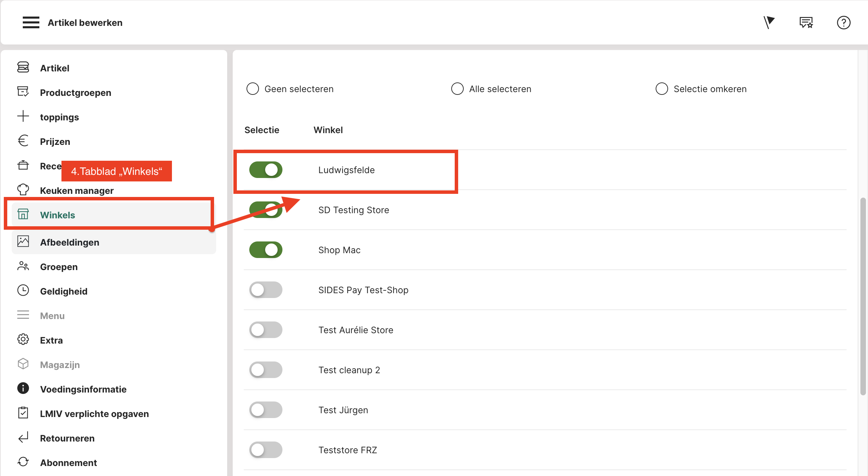Click the vertical scrollbar on the right

pyautogui.click(x=863, y=297)
